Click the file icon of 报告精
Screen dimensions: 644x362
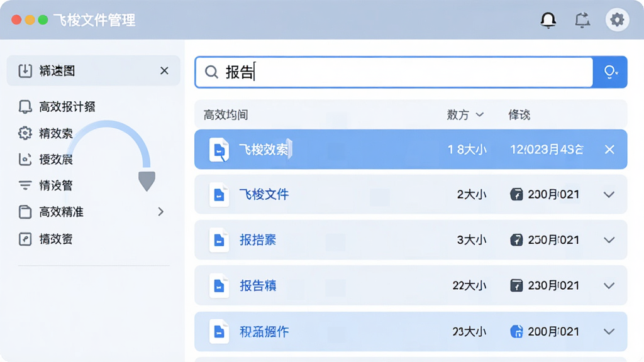click(219, 286)
